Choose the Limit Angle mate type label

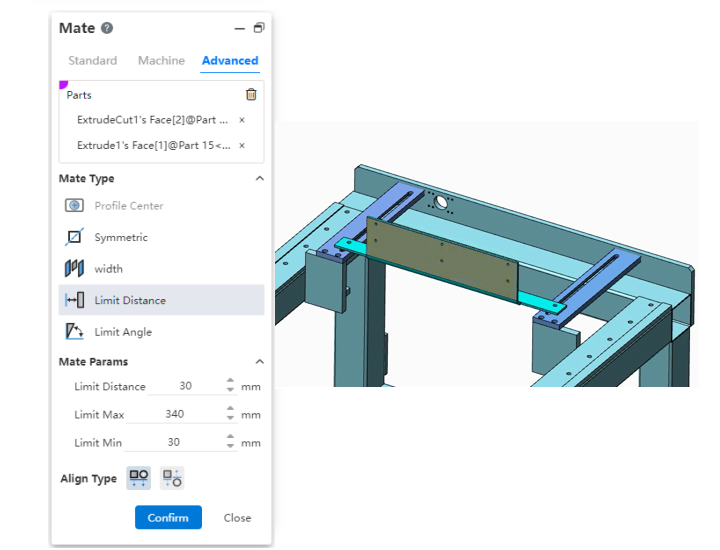pyautogui.click(x=123, y=332)
